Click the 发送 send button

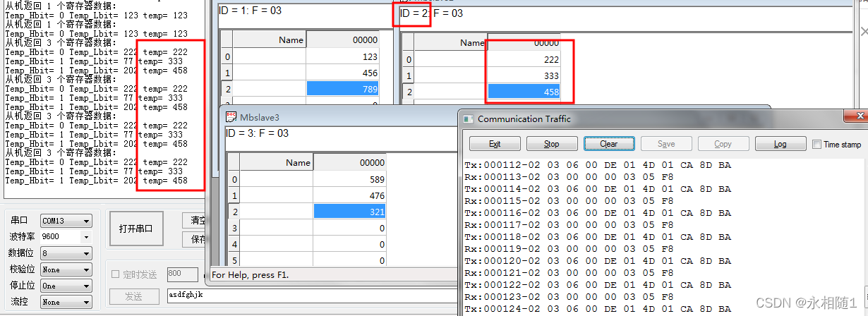coord(134,296)
